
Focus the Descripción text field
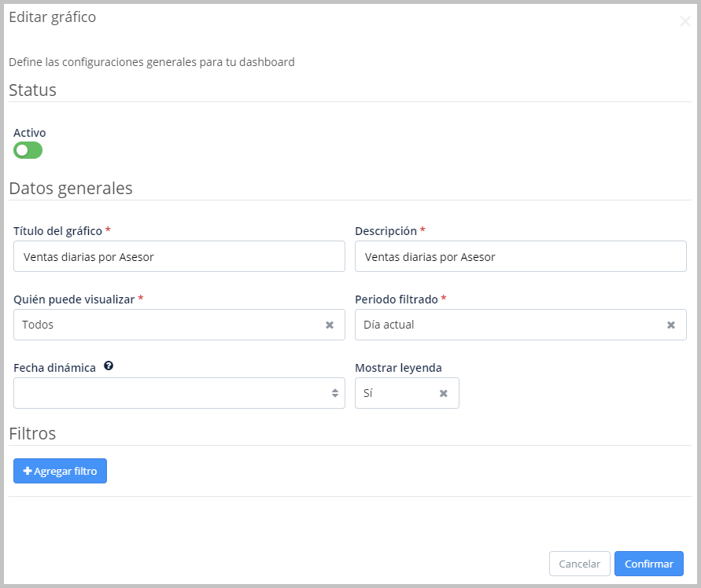520,256
